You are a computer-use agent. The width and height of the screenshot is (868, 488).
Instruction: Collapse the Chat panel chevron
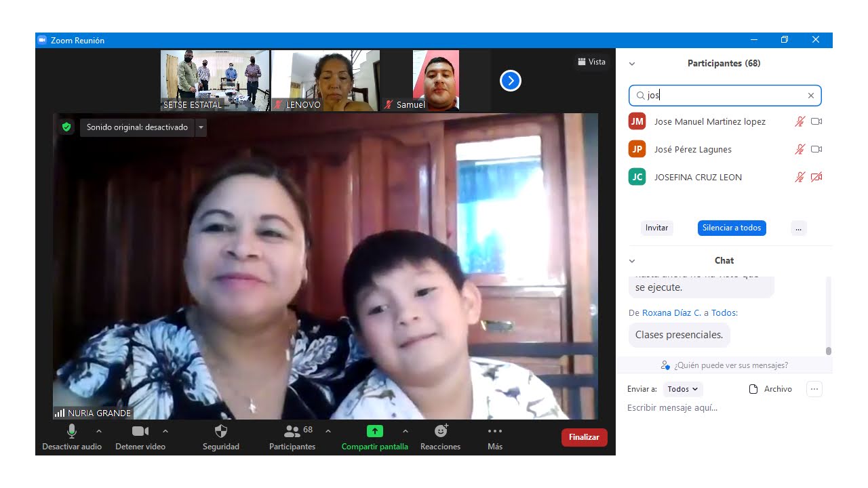632,261
